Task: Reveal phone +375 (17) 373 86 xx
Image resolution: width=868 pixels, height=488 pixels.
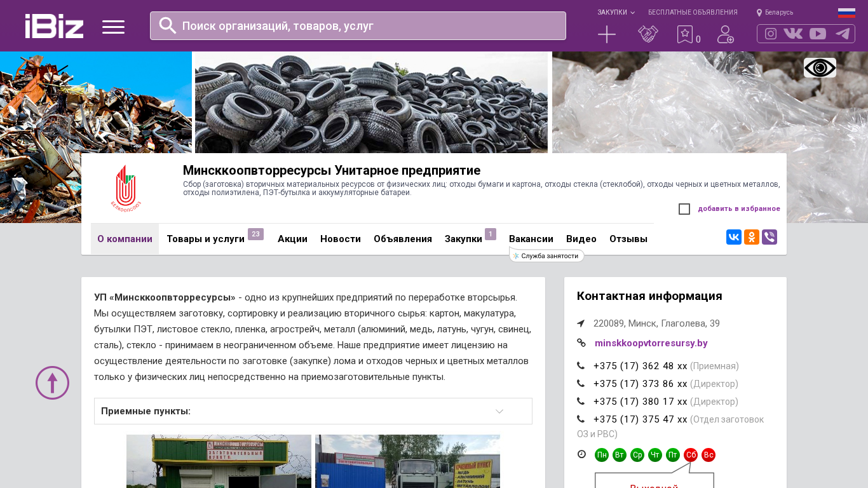Action: (x=641, y=384)
